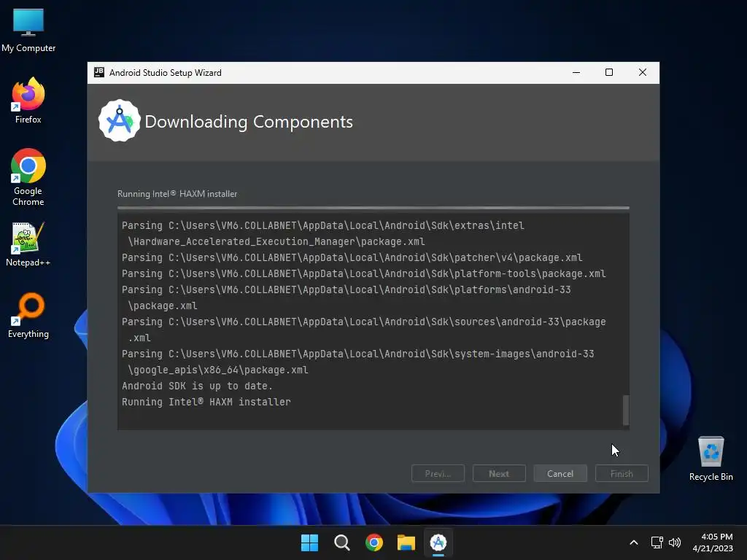Screen dimensions: 747x560
Task: Click the 'Android SDK is up to date.' line
Action: coord(197,386)
